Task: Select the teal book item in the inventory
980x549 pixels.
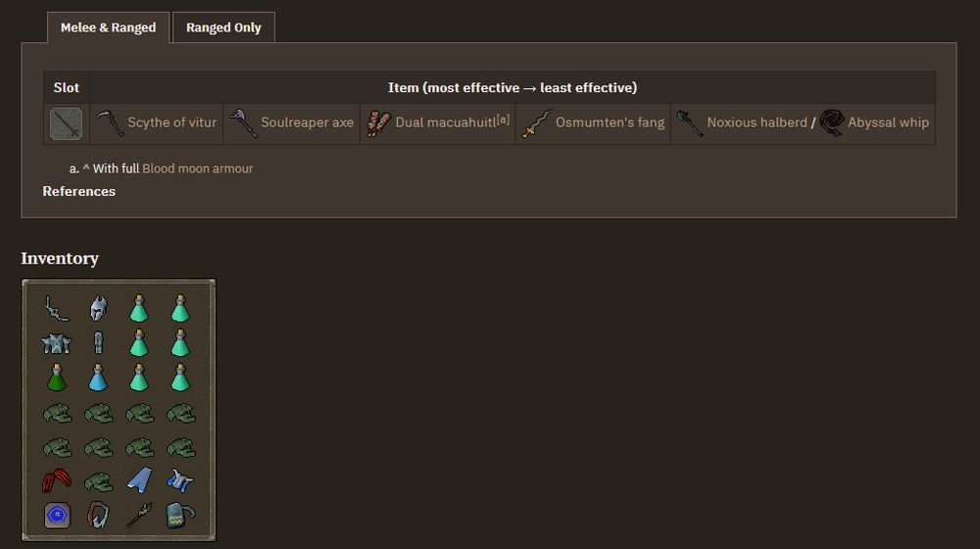Action: (180, 516)
